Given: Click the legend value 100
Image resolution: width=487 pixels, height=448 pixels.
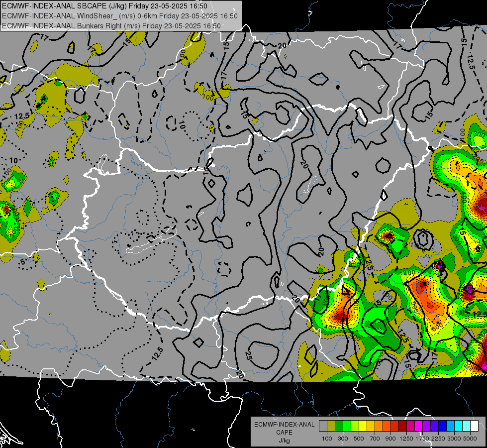Looking at the screenshot, I should [x=327, y=439].
